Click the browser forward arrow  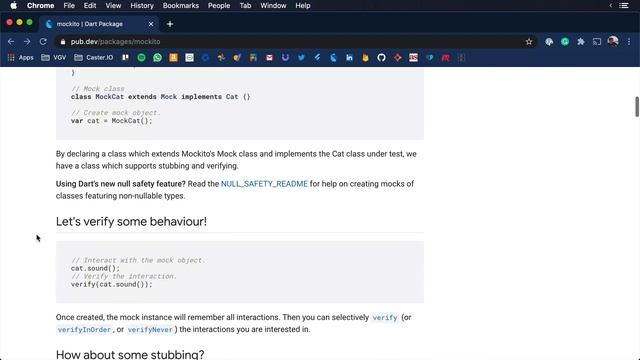(27, 42)
